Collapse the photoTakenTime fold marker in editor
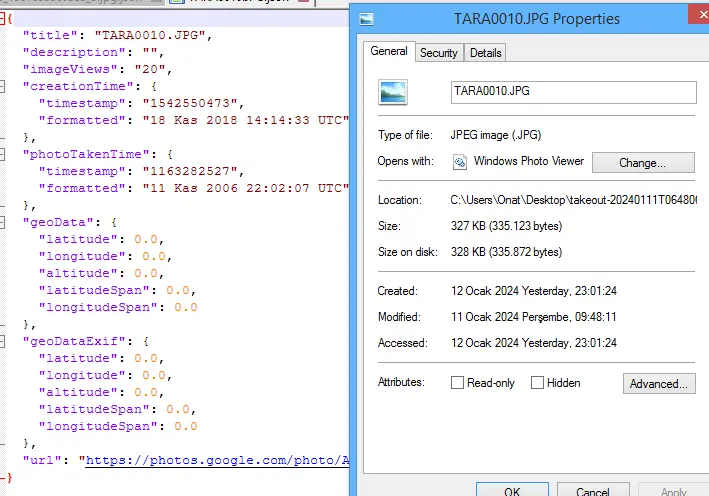Image resolution: width=709 pixels, height=496 pixels. click(x=2, y=154)
